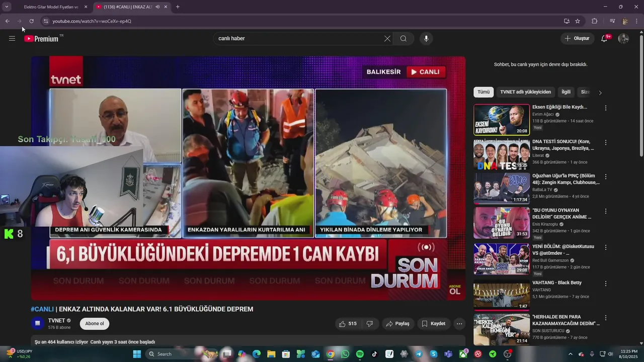The width and height of the screenshot is (644, 362).
Task: Open Windows Start menu
Action: (137, 354)
